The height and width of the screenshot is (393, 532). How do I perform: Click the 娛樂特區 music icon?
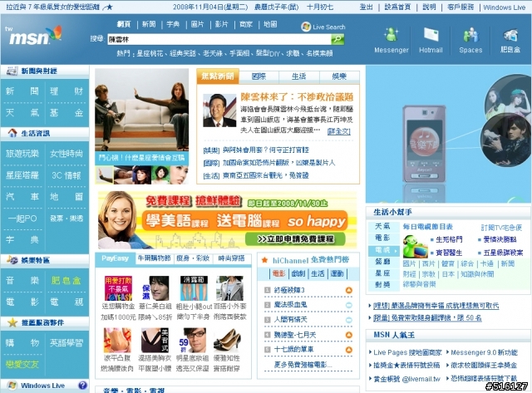coord(12,260)
